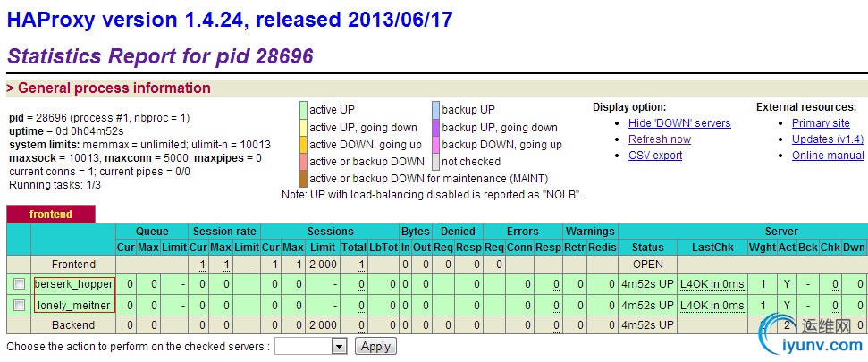Click the General process information heading

(108, 88)
